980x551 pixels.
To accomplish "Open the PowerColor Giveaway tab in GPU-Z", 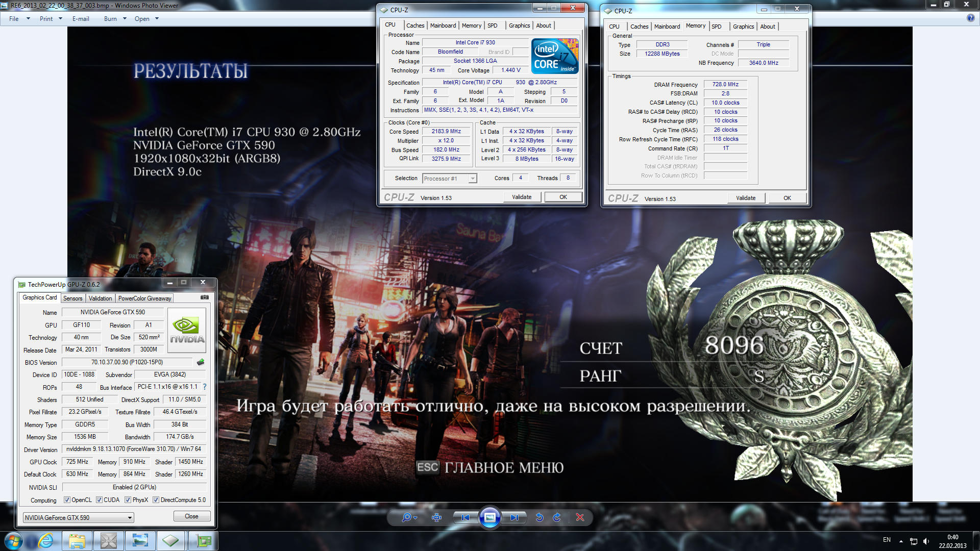I will pos(144,298).
